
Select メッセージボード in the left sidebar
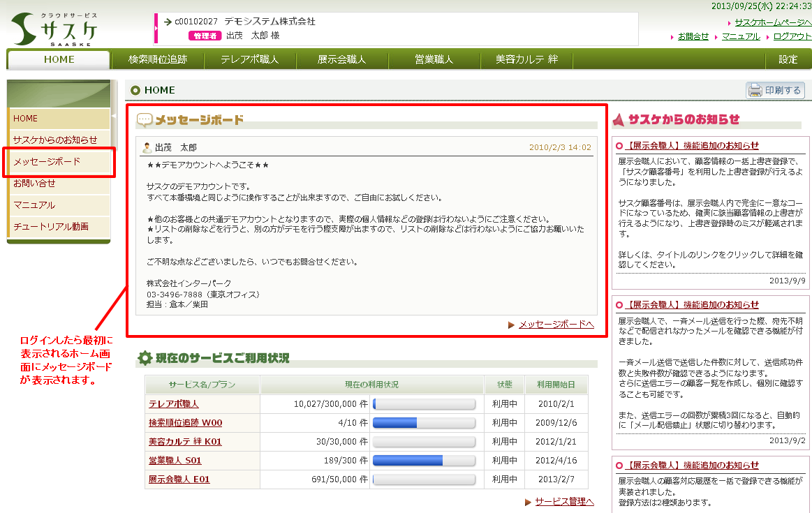coord(47,161)
